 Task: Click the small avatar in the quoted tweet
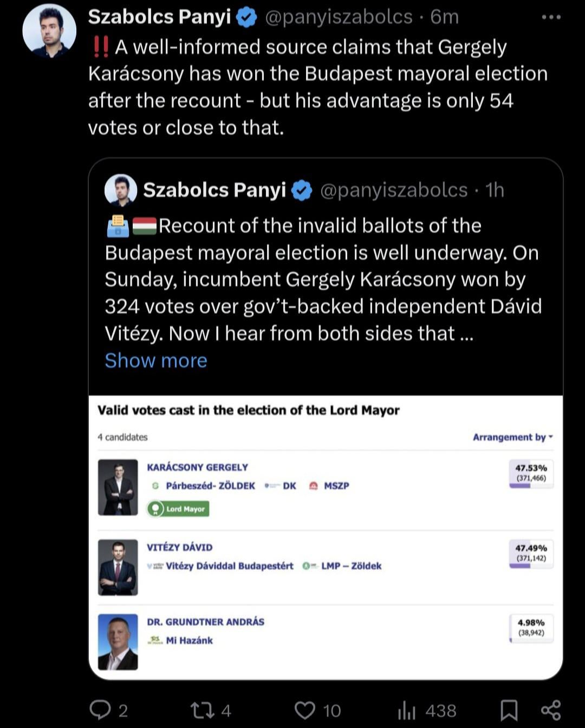pos(121,190)
